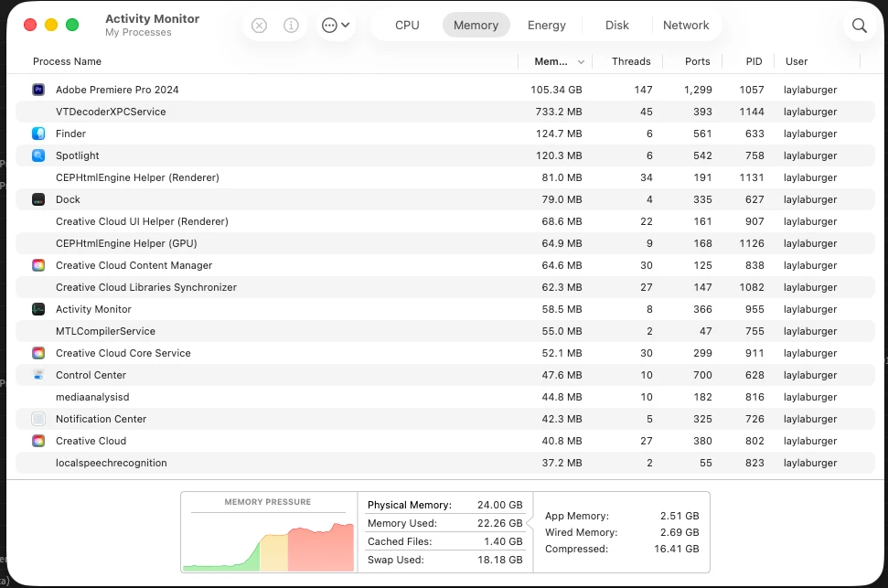Image resolution: width=888 pixels, height=588 pixels.
Task: Switch to the CPU tab
Action: [407, 26]
